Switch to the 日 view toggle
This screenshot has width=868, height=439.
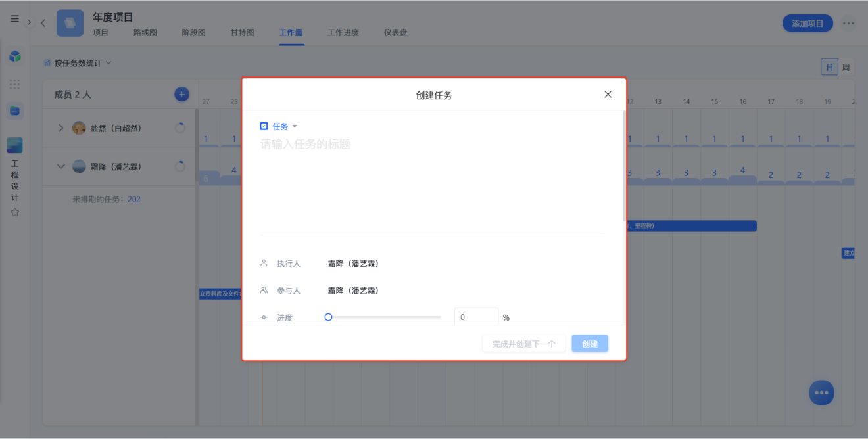(829, 67)
